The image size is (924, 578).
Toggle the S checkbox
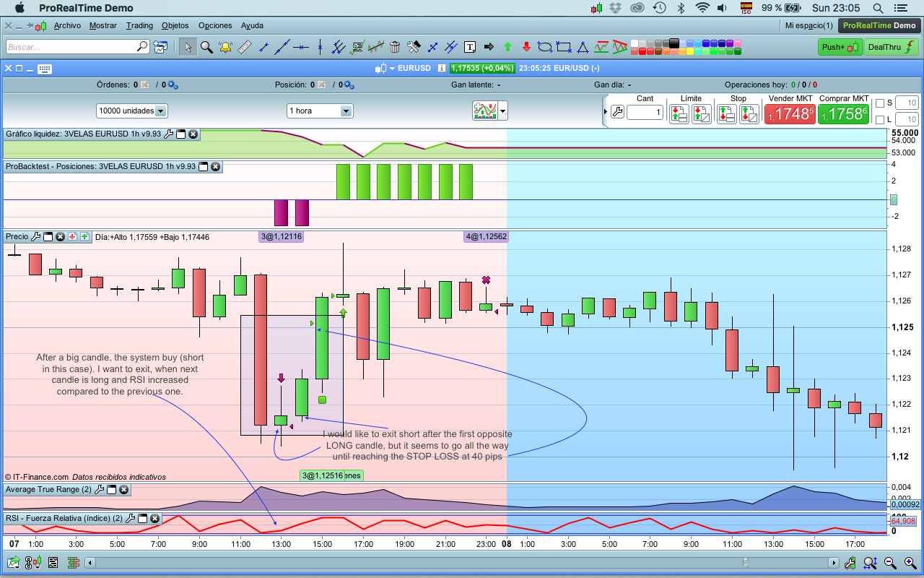point(879,103)
